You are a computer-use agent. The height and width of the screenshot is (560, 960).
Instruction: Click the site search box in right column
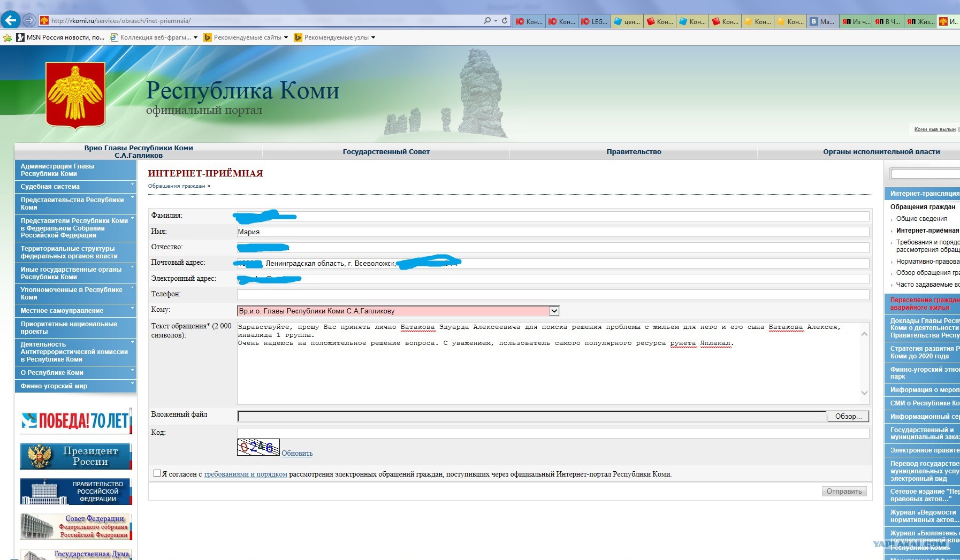click(925, 174)
